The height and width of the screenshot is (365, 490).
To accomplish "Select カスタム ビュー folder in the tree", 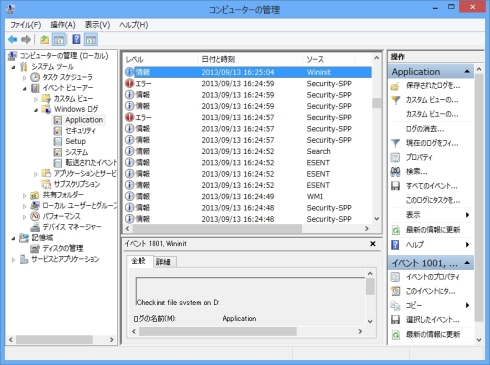I will click(73, 99).
